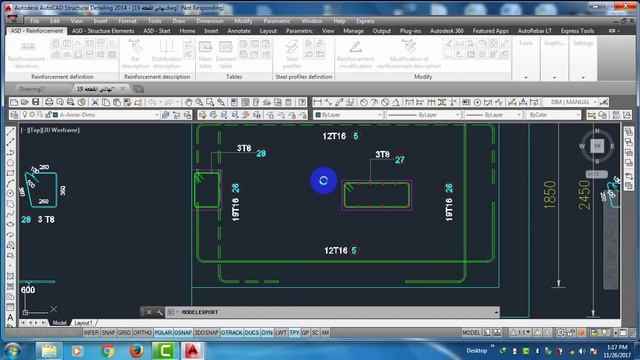Click the Dimension Style icon beside DIM|MANUAL
640x360 pixels.
tap(604, 102)
